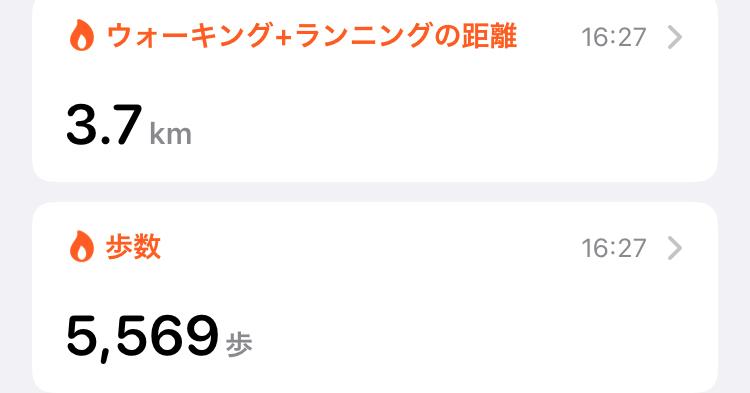Tap the flame icon beside ウォーキング+ランニングの距離
Screen dimensions: 750x393
coord(82,36)
